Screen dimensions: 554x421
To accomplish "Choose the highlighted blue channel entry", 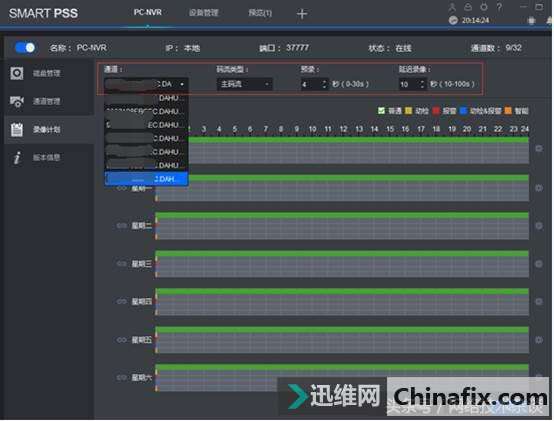I will 146,179.
